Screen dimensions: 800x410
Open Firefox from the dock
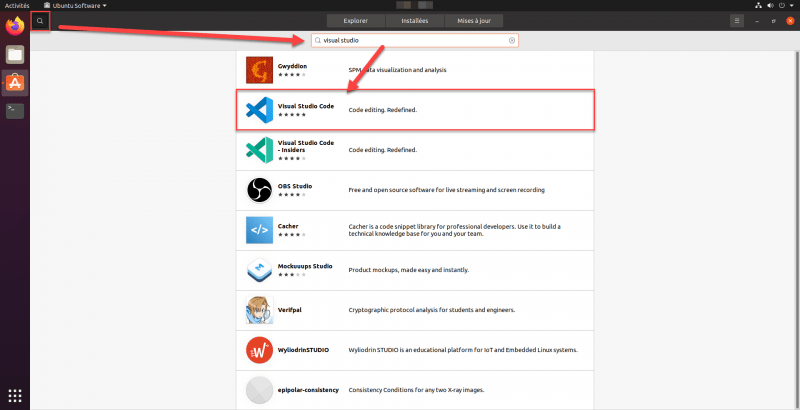tap(15, 26)
